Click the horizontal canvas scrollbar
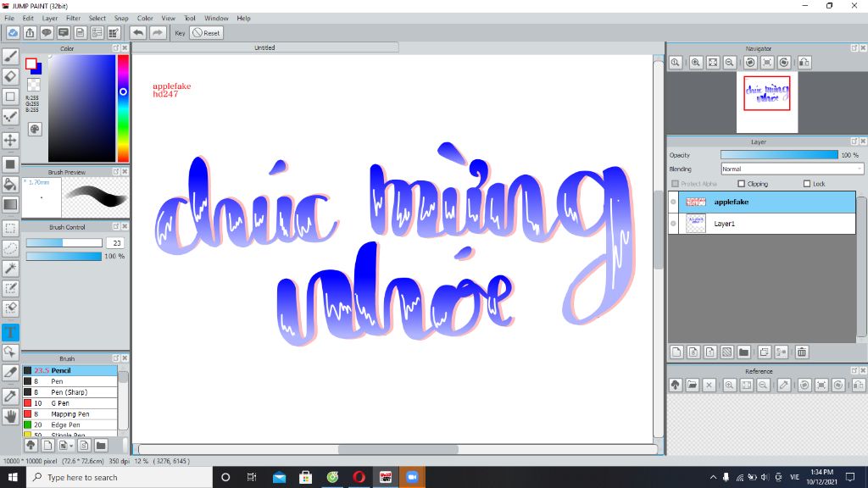 tap(398, 449)
